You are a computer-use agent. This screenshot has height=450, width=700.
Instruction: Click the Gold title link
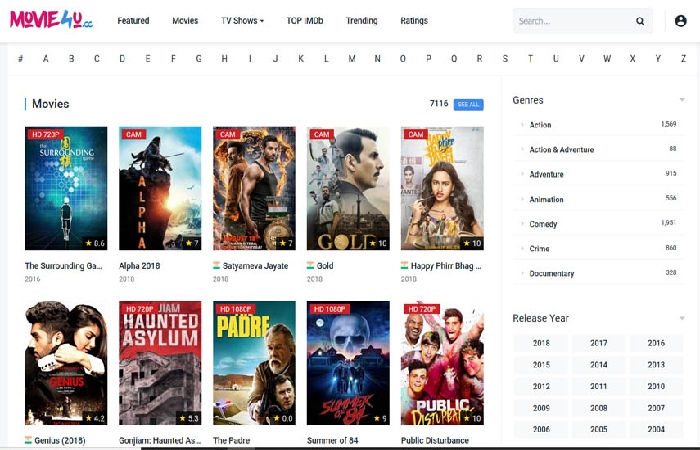325,266
